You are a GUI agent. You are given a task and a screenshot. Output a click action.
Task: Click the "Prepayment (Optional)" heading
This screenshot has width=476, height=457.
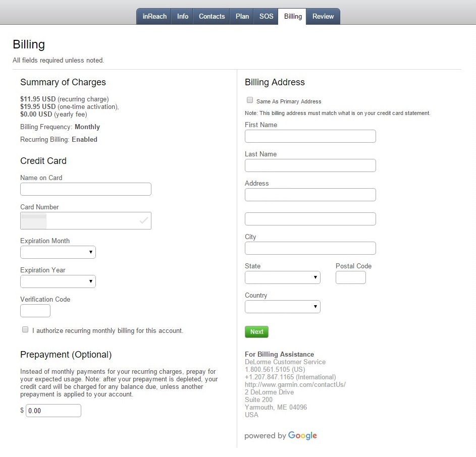[66, 355]
